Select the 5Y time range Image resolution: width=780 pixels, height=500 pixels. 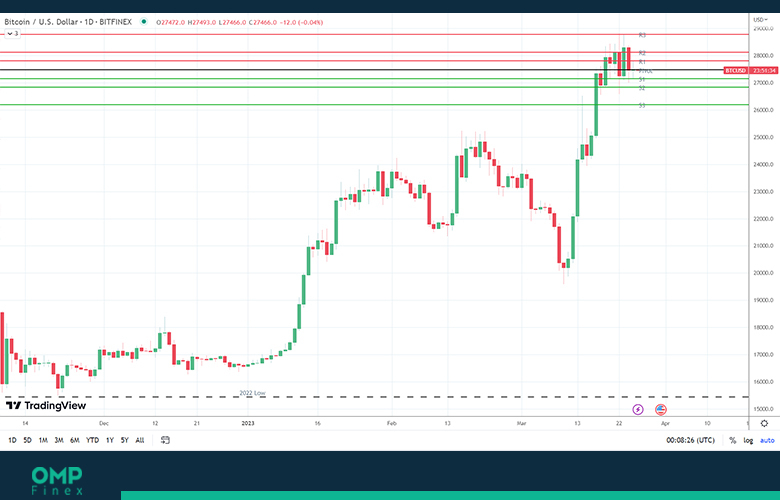coord(124,440)
